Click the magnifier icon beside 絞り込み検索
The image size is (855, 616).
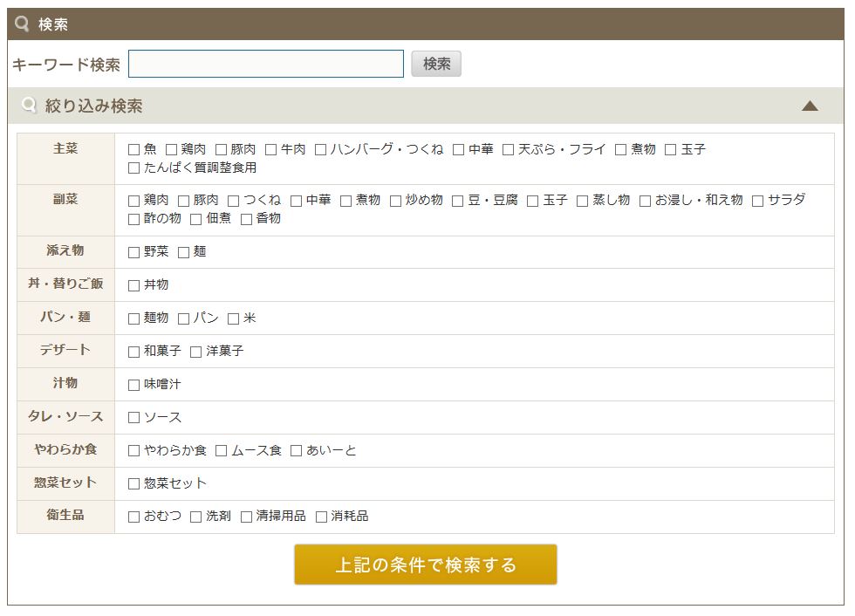[30, 106]
